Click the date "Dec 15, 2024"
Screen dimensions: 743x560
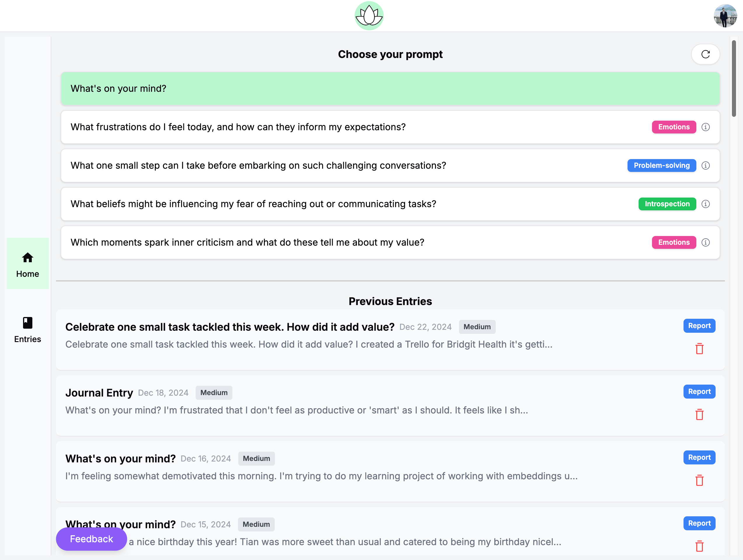click(206, 524)
